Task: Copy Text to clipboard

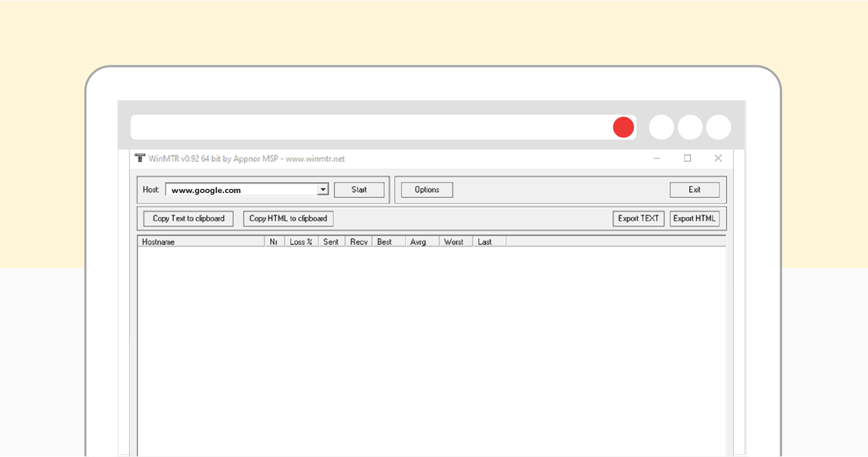Action: (189, 219)
